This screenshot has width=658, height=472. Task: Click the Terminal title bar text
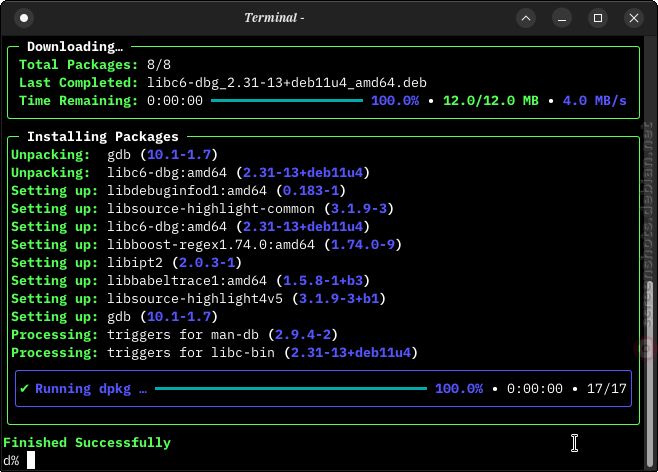click(274, 18)
